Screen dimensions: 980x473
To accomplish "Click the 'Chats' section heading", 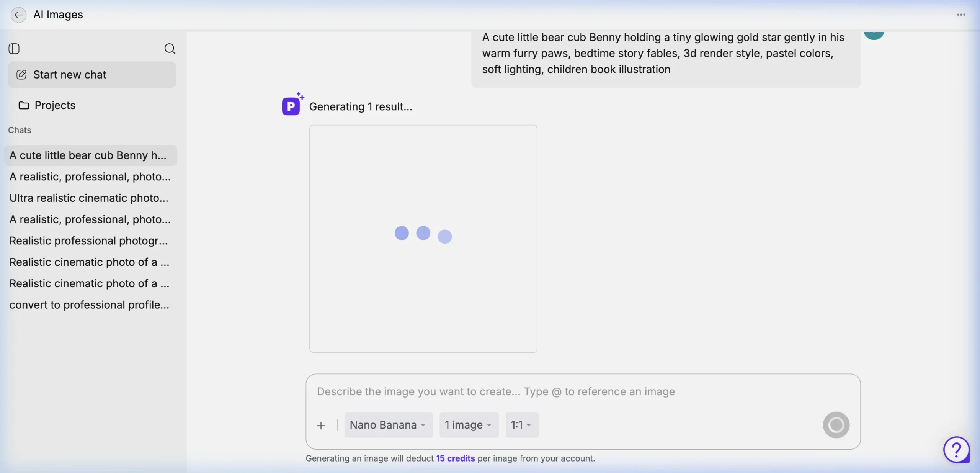I will tap(20, 130).
